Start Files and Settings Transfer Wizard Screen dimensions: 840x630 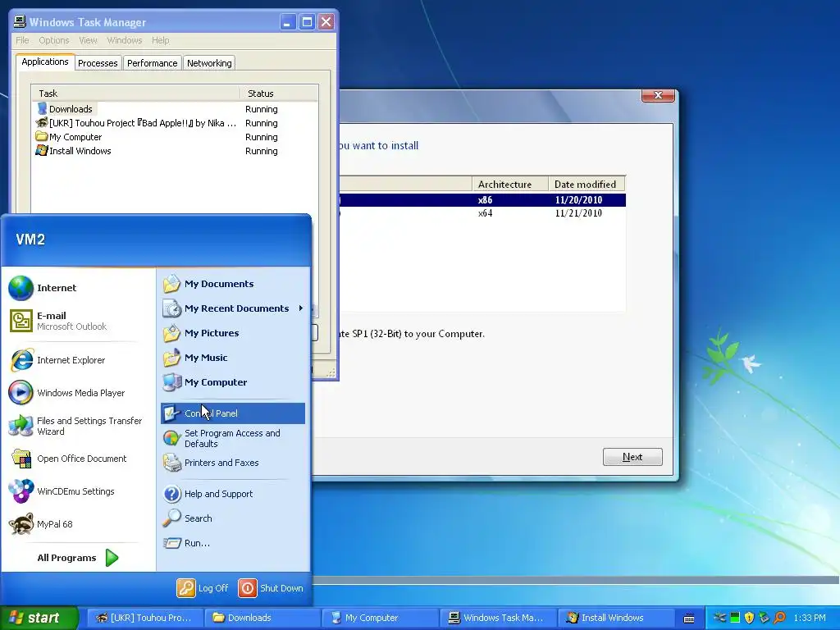tap(76, 426)
